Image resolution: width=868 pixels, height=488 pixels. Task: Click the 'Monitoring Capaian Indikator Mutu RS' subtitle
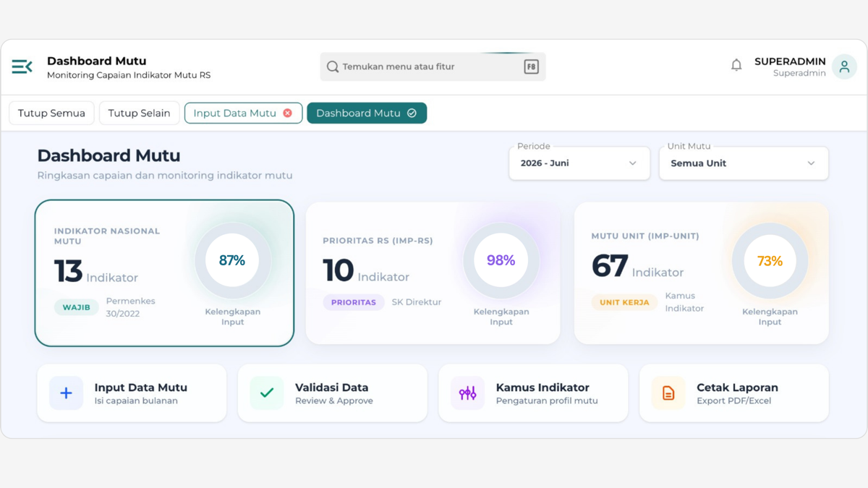click(129, 75)
